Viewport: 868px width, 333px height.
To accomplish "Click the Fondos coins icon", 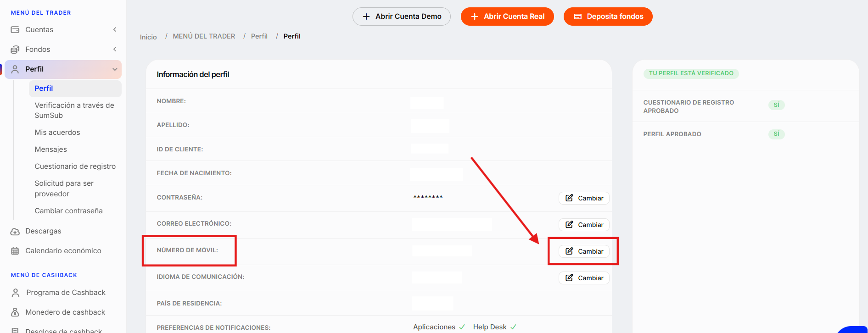I will point(15,50).
